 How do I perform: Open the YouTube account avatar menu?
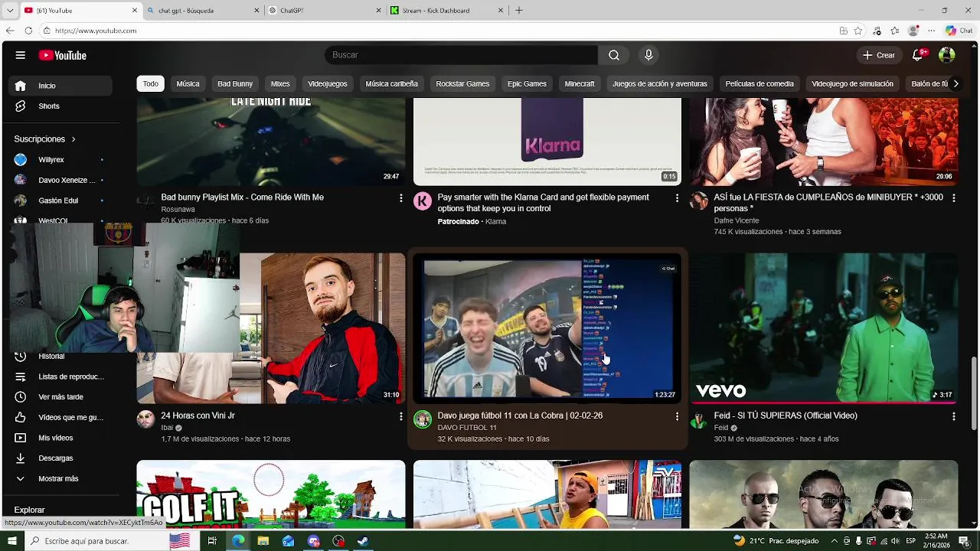(x=947, y=55)
